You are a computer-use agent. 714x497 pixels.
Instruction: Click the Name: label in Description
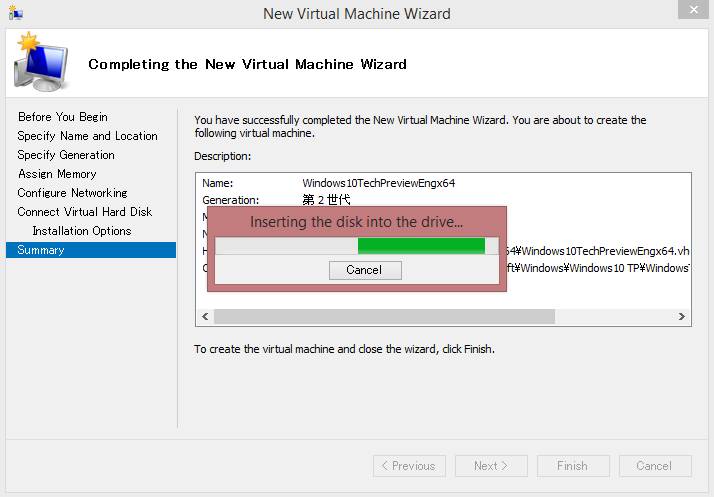[x=218, y=183]
